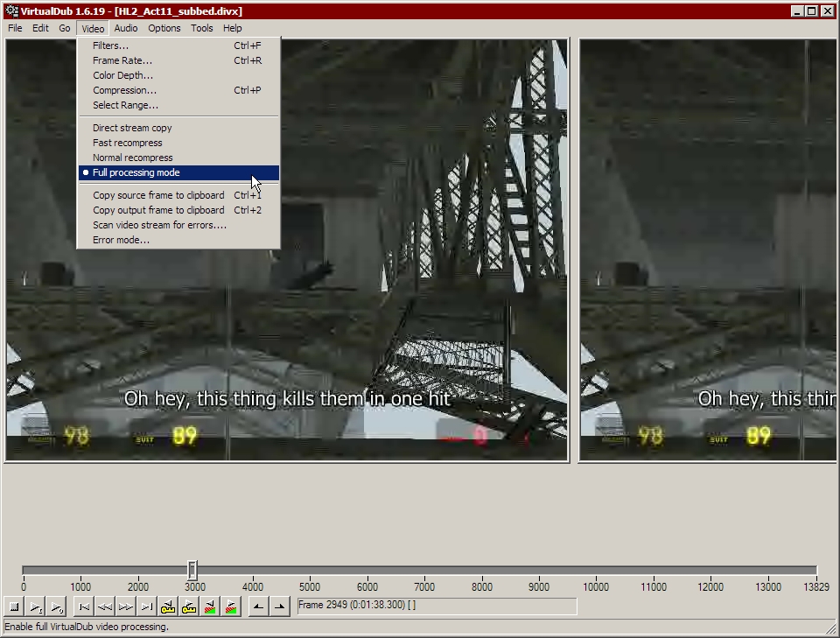
Task: Close the open Video menu
Action: click(93, 28)
